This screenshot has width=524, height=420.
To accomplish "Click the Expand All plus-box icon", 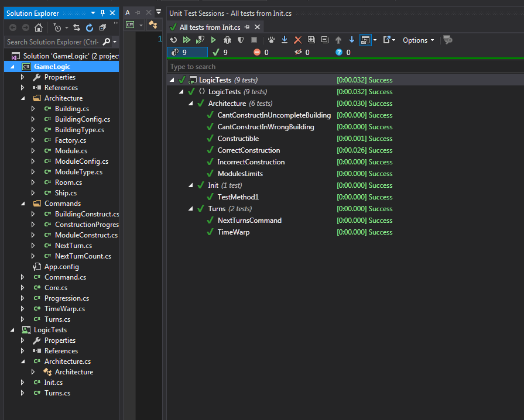I will (311, 40).
